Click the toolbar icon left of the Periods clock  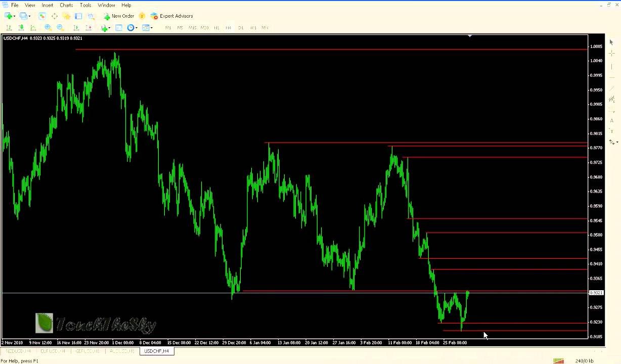pos(119,28)
